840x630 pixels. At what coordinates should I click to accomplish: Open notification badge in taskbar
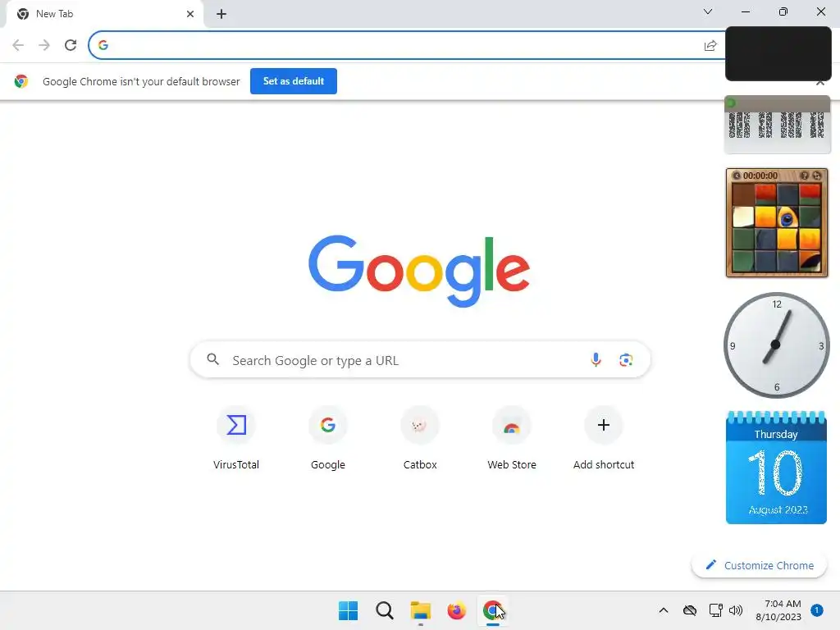[817, 610]
